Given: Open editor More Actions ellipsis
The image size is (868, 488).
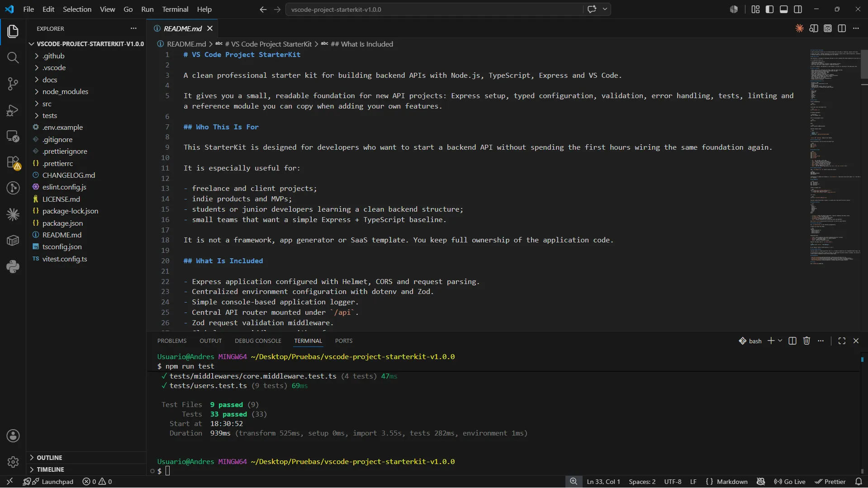Looking at the screenshot, I should [x=856, y=28].
